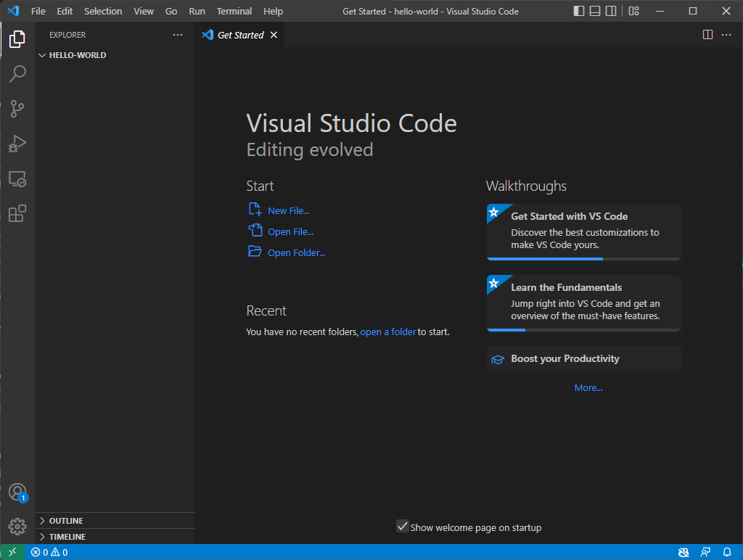Open the Edit menu
Screen dimensions: 743x560
click(x=65, y=11)
